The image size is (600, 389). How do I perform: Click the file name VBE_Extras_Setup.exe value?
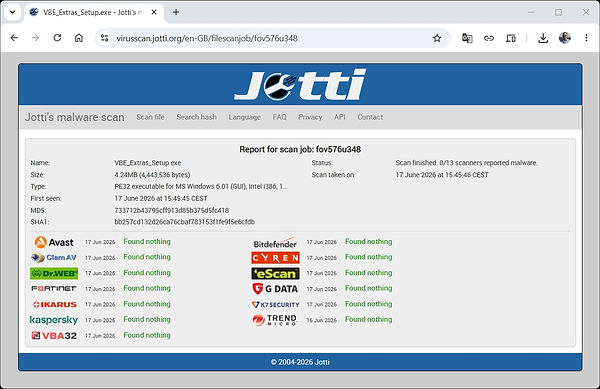148,163
